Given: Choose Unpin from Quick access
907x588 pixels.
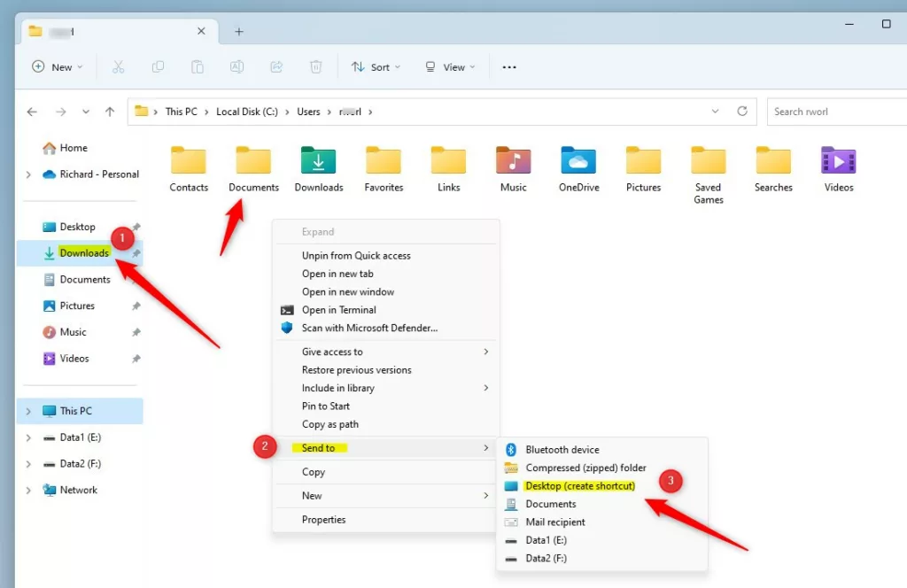Looking at the screenshot, I should click(x=385, y=256).
